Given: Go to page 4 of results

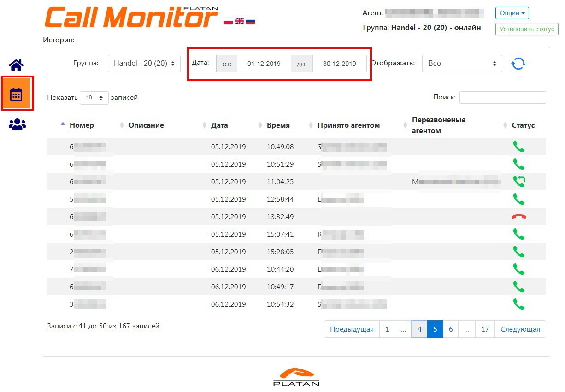Looking at the screenshot, I should pyautogui.click(x=419, y=329).
